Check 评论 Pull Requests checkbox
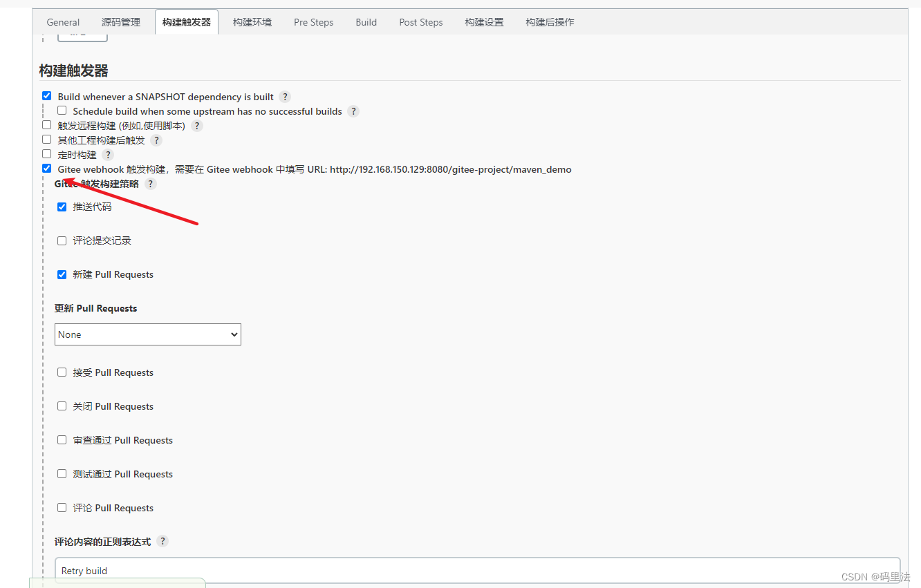Viewport: 921px width, 588px height. point(62,508)
